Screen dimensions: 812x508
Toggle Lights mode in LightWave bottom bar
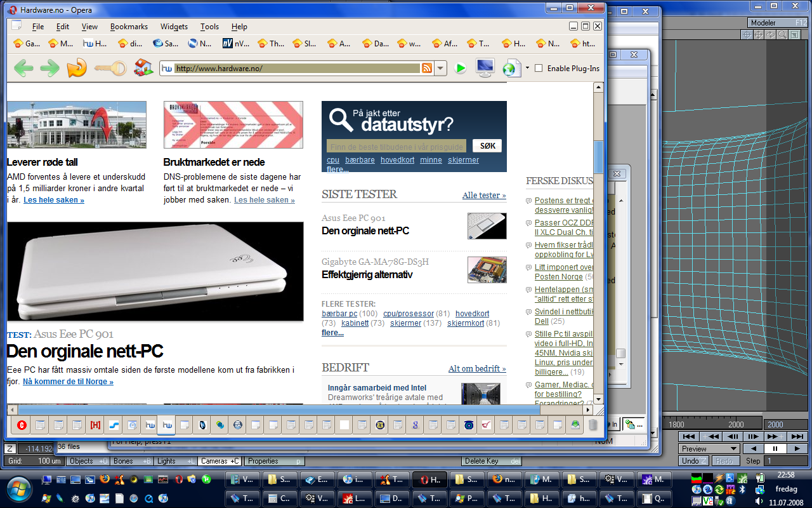coord(176,461)
